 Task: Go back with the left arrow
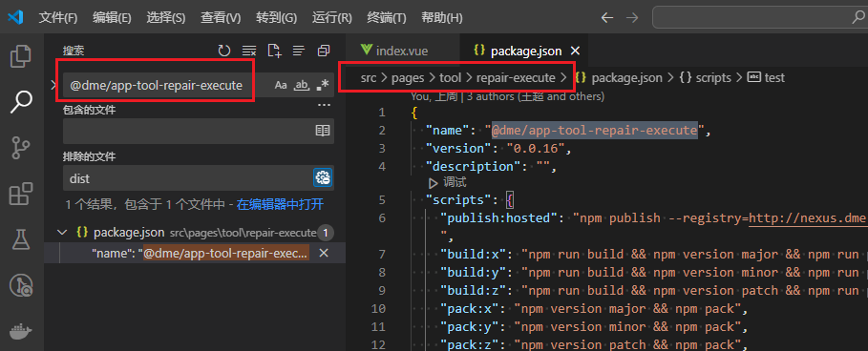pyautogui.click(x=607, y=18)
